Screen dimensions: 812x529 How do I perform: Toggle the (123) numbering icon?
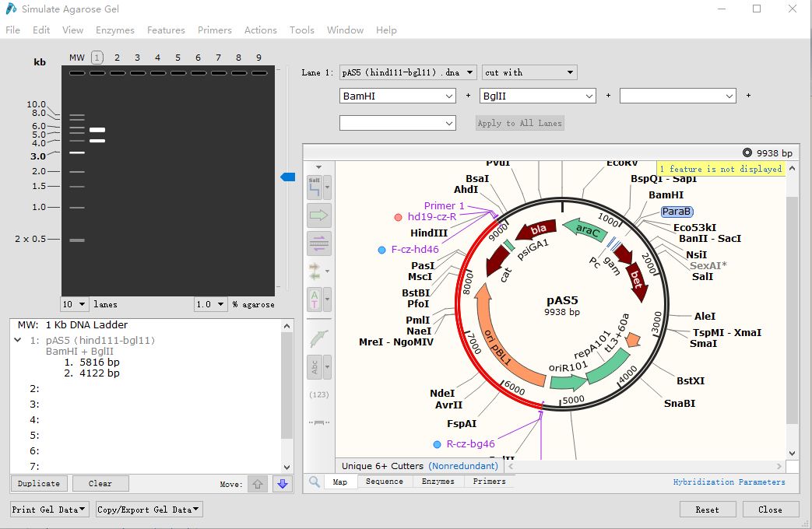[x=318, y=394]
